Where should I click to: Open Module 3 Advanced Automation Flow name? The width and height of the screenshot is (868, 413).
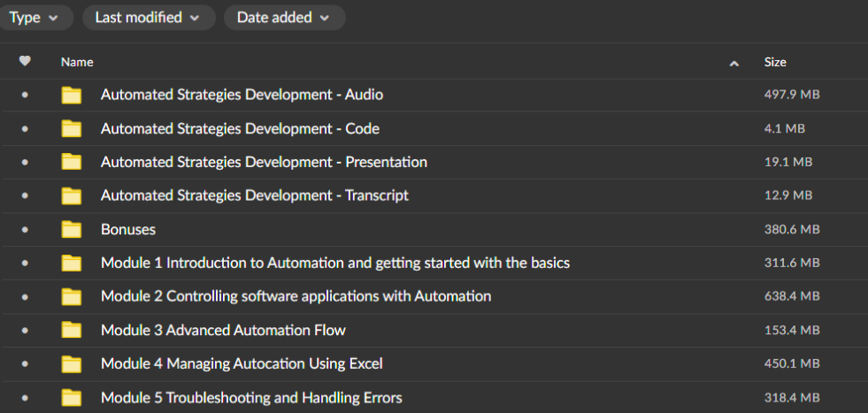[223, 331]
